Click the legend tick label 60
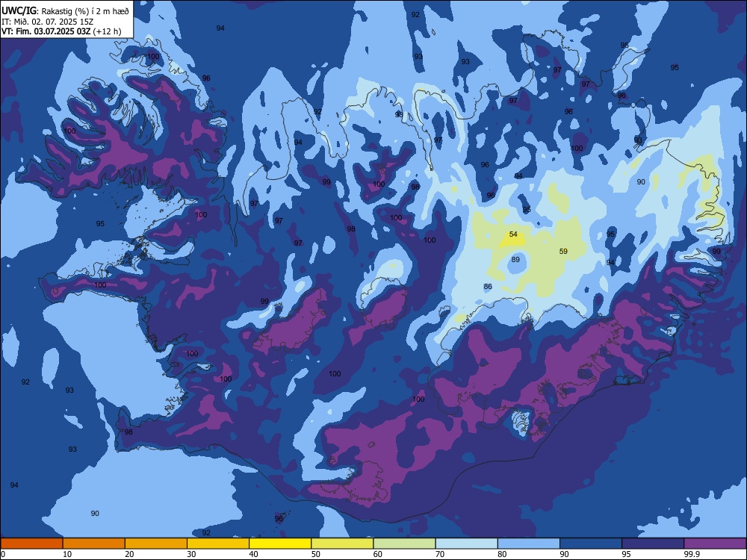 [378, 554]
